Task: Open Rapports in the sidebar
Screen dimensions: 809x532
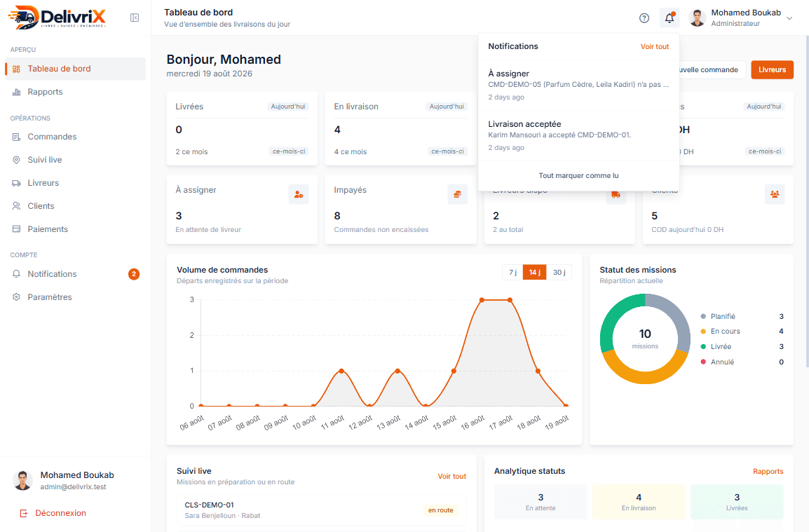Action: pos(75,92)
